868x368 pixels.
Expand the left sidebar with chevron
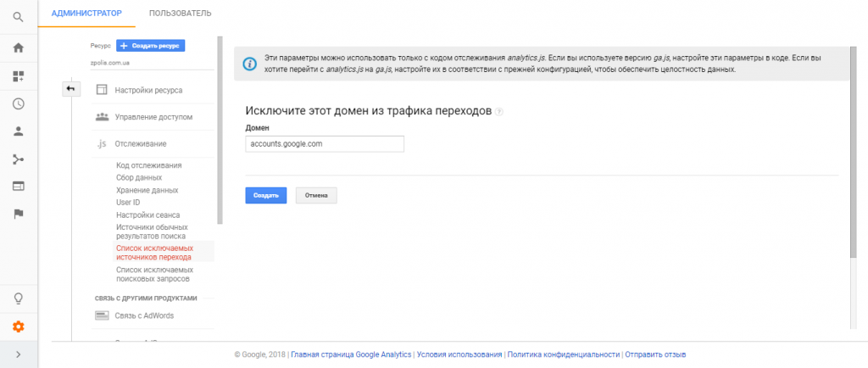click(x=18, y=354)
